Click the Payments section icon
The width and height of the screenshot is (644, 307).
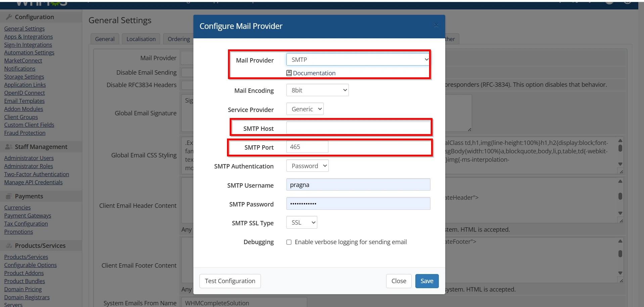[x=9, y=196]
